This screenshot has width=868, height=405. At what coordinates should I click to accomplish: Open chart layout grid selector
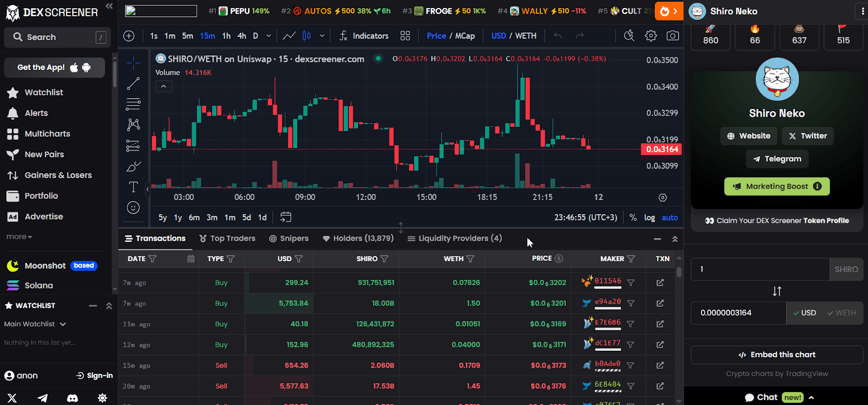pyautogui.click(x=405, y=36)
